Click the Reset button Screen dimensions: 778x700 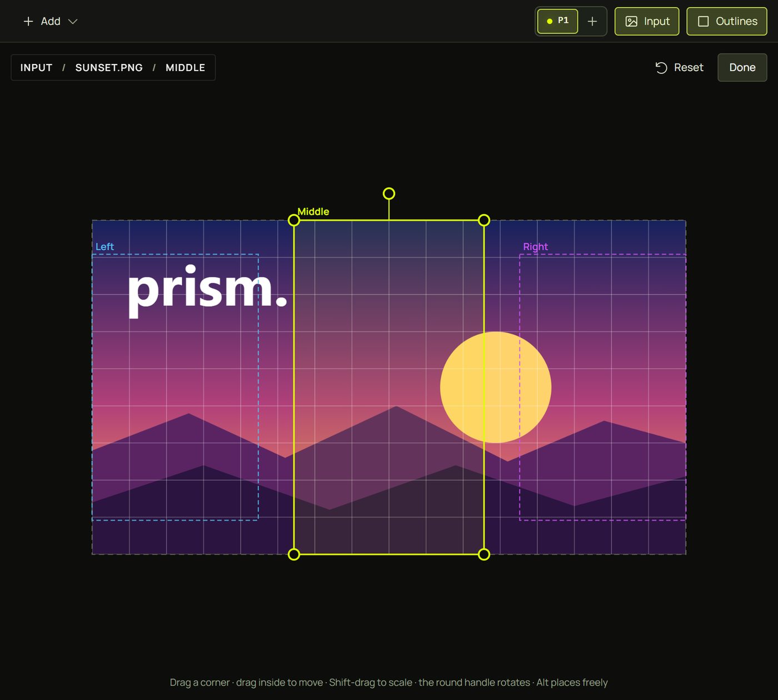(x=679, y=67)
